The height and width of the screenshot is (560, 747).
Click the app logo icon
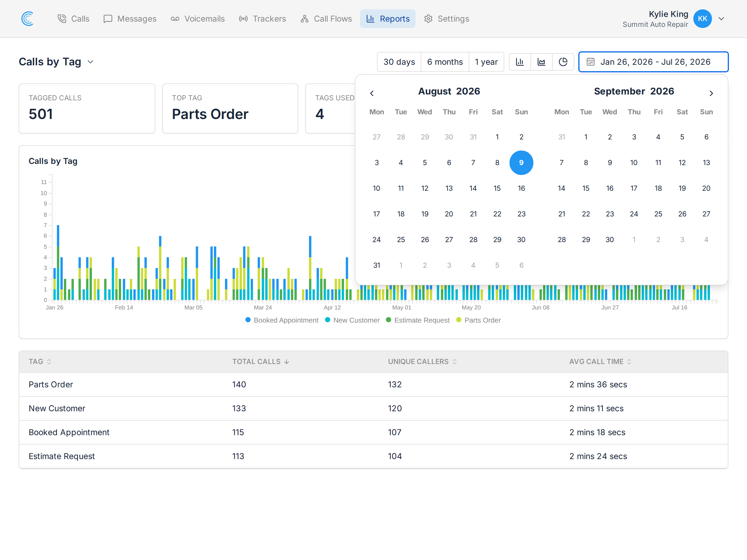pyautogui.click(x=27, y=19)
